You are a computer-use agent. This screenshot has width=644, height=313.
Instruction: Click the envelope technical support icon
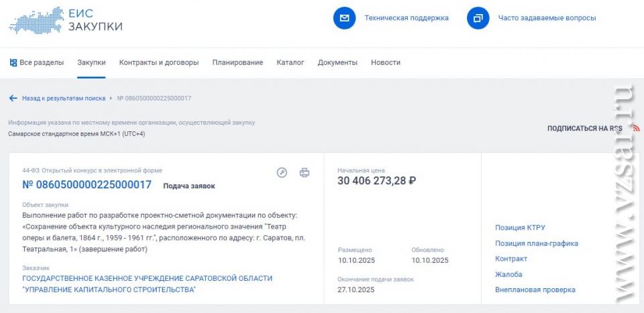(x=344, y=18)
